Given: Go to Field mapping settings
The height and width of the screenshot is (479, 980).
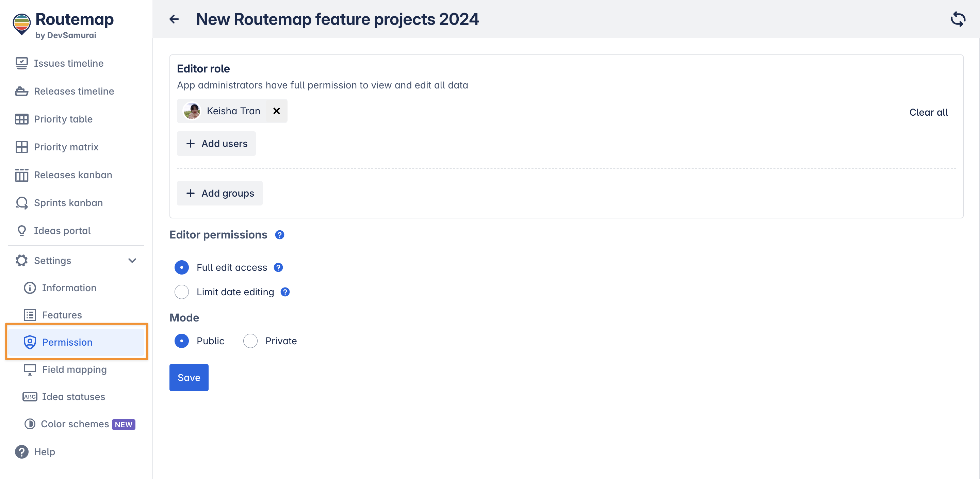Looking at the screenshot, I should [74, 369].
